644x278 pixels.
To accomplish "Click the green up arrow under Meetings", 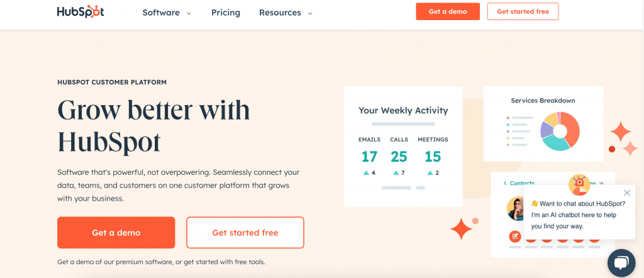I will pos(428,173).
